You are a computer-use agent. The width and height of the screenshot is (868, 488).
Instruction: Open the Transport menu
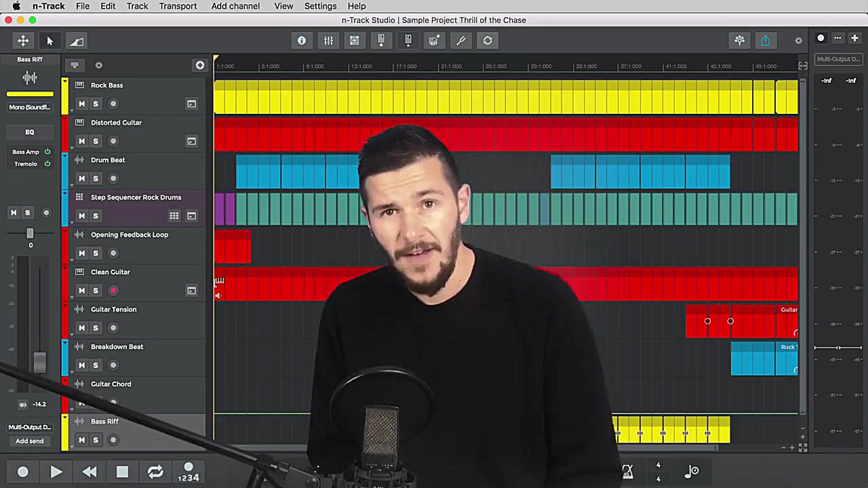point(178,6)
